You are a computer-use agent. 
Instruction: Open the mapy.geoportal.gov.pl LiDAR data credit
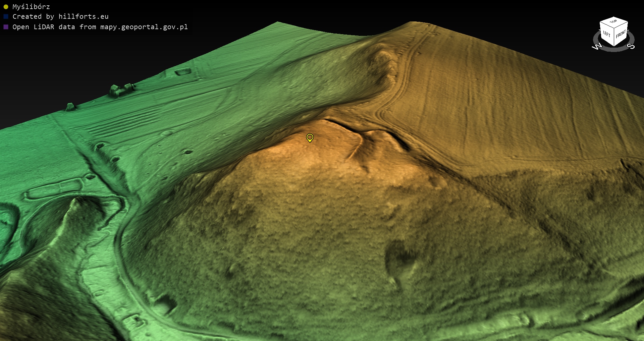pos(100,27)
